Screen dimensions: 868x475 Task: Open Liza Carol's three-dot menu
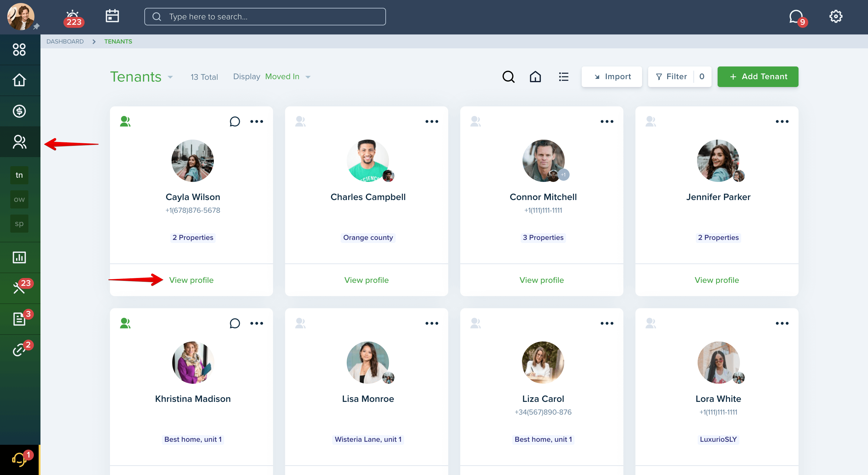coord(607,323)
